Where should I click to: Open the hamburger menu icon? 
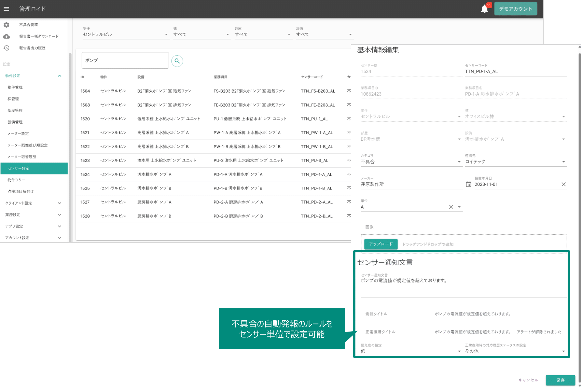[6, 9]
